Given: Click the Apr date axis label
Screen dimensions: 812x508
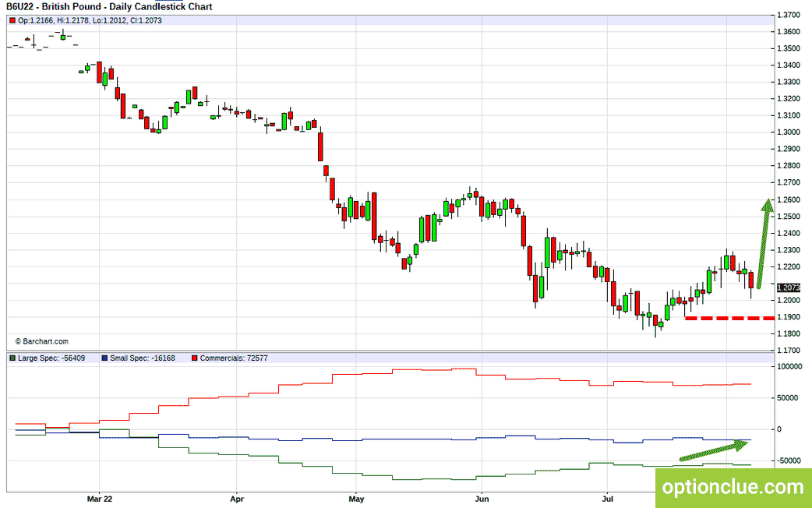Looking at the screenshot, I should 237,499.
